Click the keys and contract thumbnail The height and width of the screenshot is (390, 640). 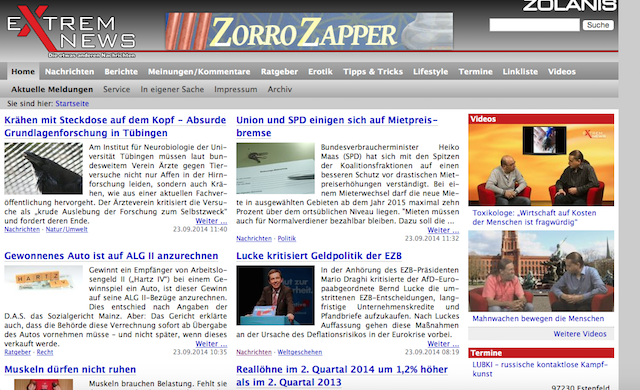[x=276, y=168]
